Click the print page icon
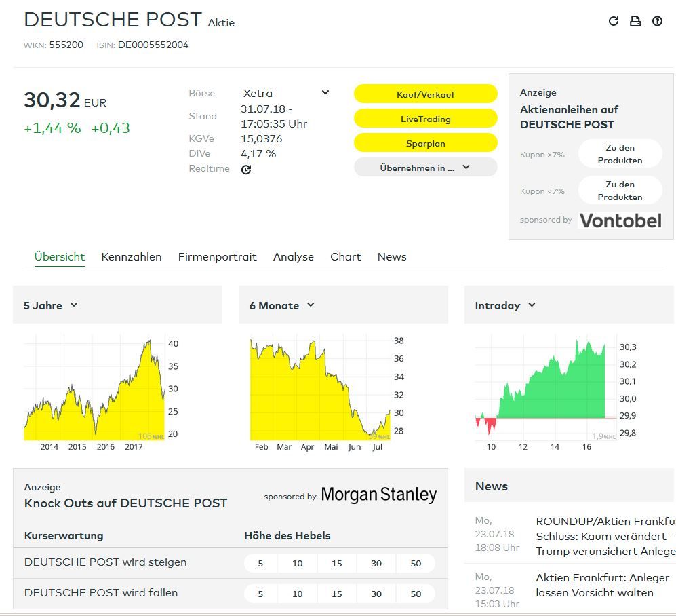The height and width of the screenshot is (616, 676). (635, 21)
